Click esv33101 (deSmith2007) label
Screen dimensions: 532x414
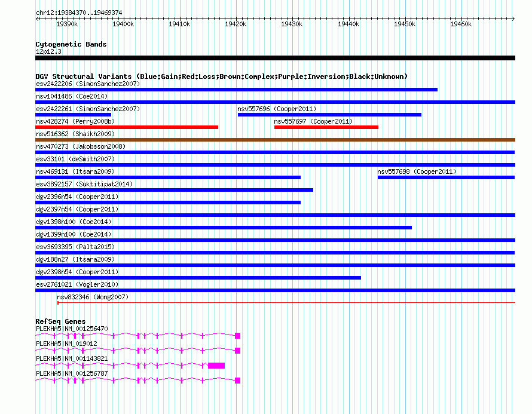[75, 159]
